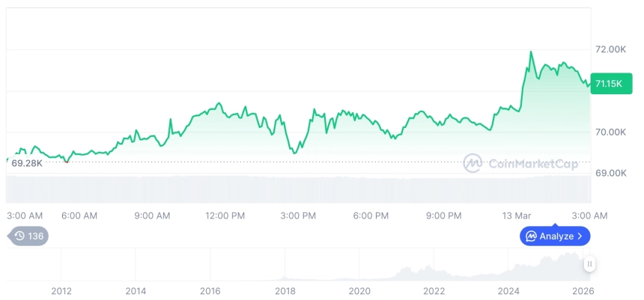This screenshot has width=644, height=300.
Task: Click the 9:00 AM time axis label
Action: 152,215
